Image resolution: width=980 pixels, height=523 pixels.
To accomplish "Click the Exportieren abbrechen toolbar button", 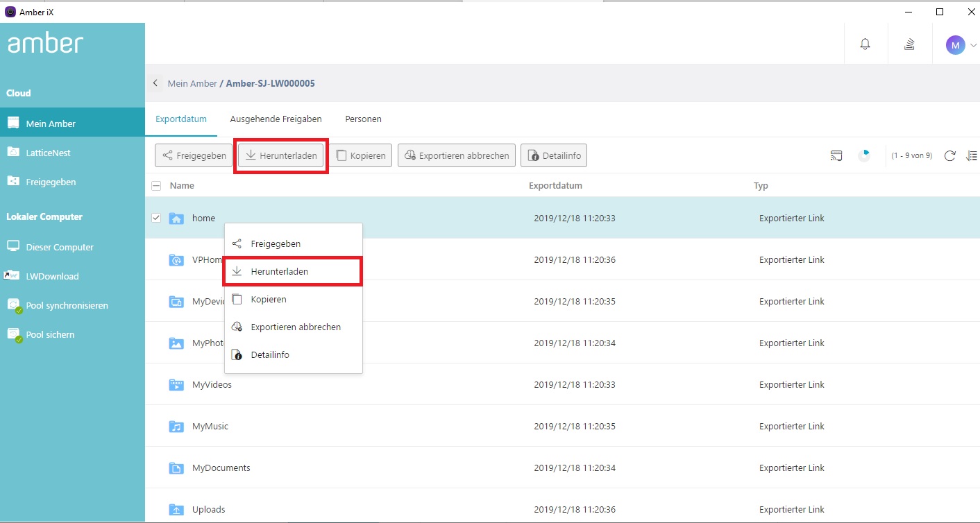I will [x=457, y=155].
